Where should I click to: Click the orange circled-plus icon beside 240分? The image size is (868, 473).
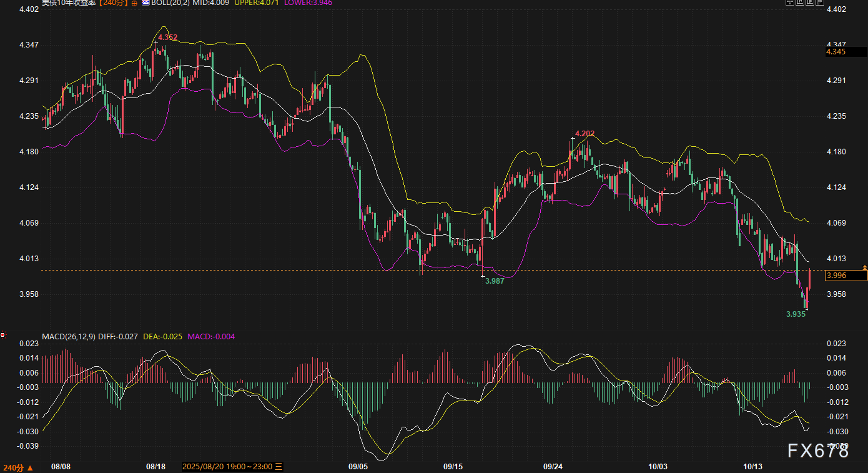pos(134,3)
